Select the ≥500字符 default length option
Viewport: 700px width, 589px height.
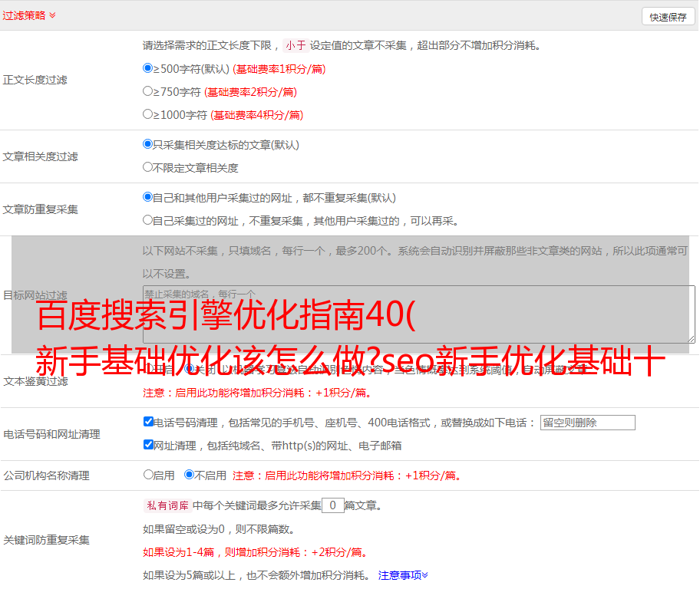tap(148, 68)
